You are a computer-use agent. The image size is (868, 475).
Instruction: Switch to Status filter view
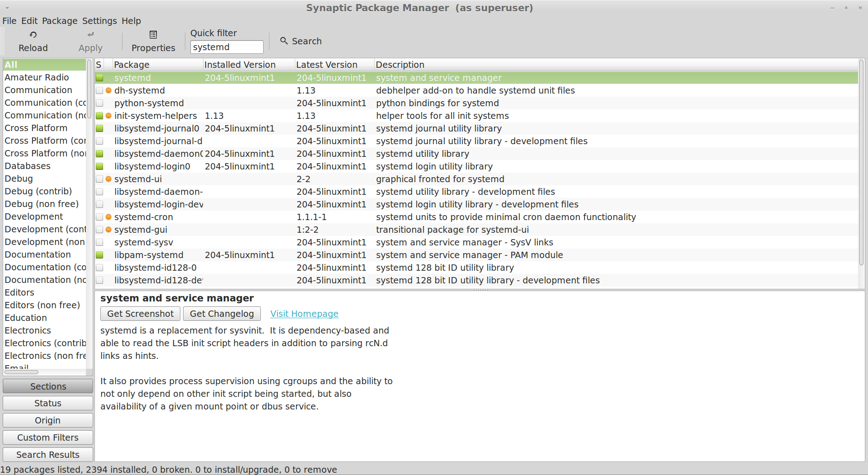point(48,403)
